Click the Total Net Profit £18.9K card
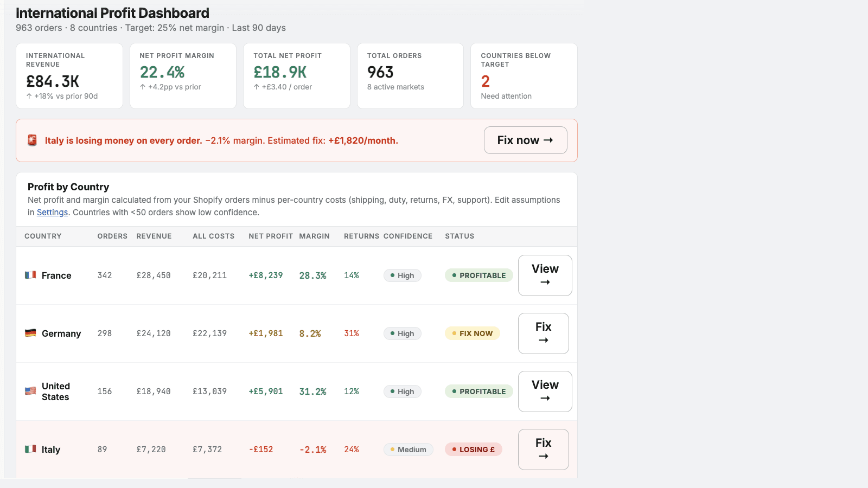Image resolution: width=868 pixels, height=488 pixels. tap(297, 76)
